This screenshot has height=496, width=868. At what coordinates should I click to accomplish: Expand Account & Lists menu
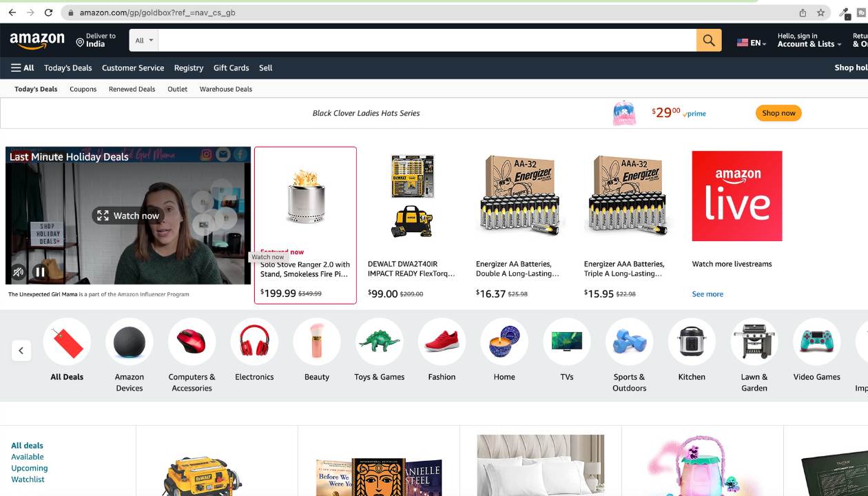809,41
